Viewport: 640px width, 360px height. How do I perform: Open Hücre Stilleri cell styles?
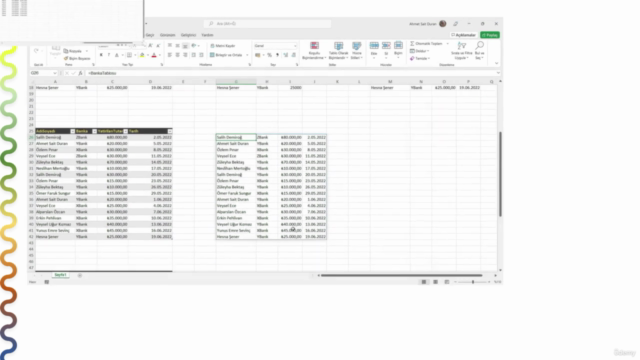357,51
